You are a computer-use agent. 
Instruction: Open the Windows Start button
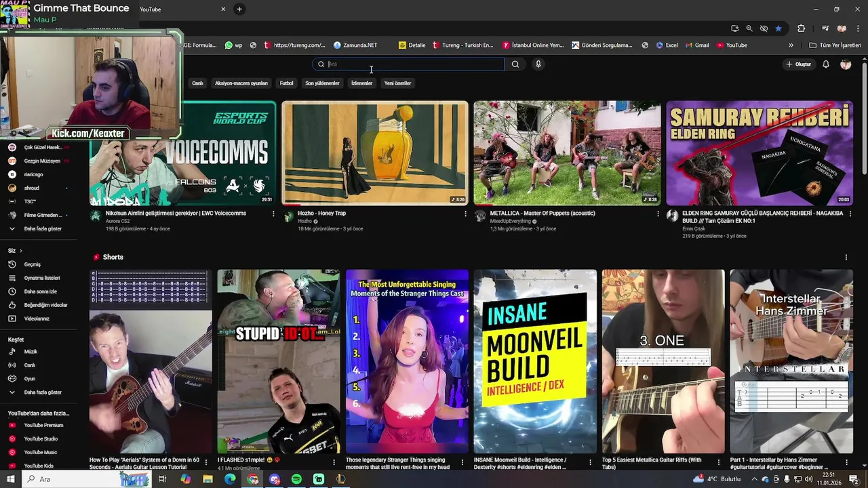tap(10, 479)
